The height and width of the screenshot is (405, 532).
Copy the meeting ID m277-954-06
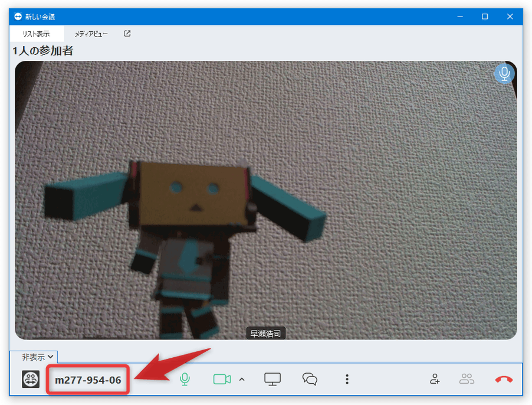(88, 380)
